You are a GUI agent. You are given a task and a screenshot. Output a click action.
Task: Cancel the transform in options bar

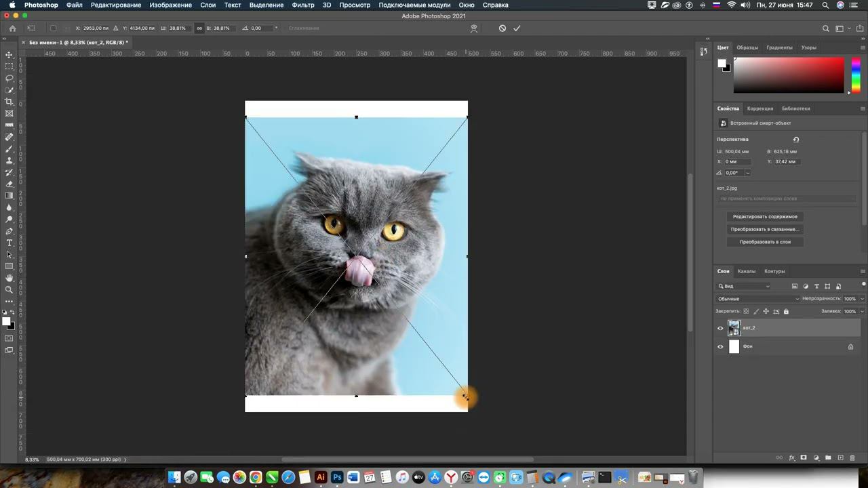point(502,28)
